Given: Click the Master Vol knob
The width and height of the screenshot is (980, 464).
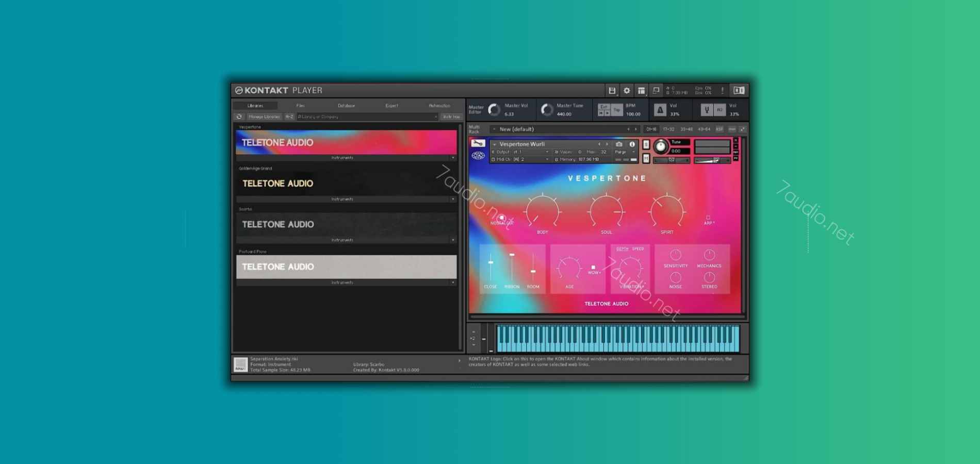Looking at the screenshot, I should click(494, 109).
